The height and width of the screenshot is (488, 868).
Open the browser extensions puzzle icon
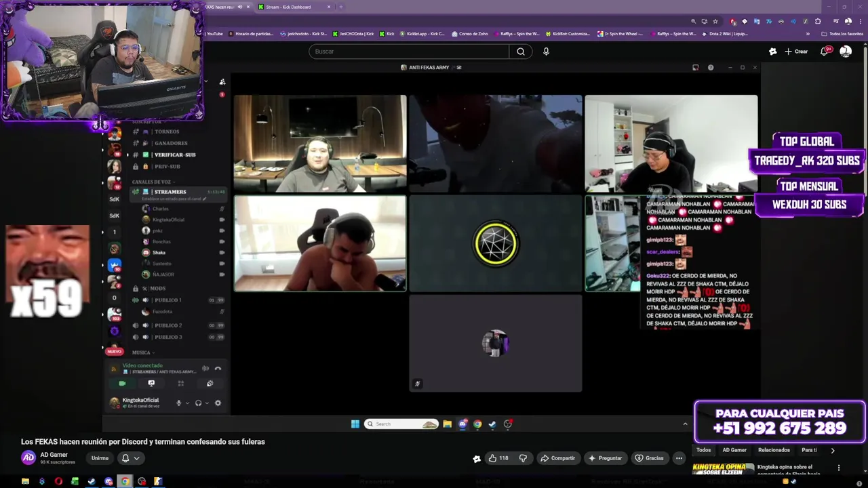[x=818, y=21]
